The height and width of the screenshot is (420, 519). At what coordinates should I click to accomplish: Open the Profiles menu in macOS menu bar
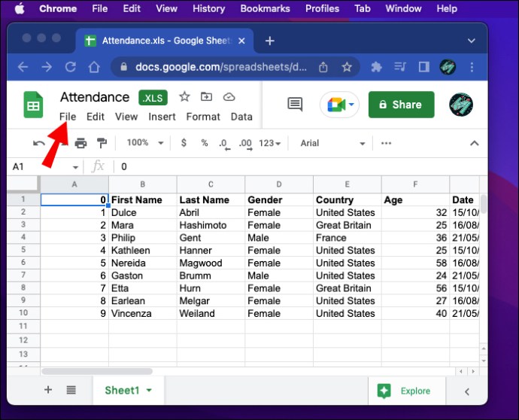(x=322, y=8)
